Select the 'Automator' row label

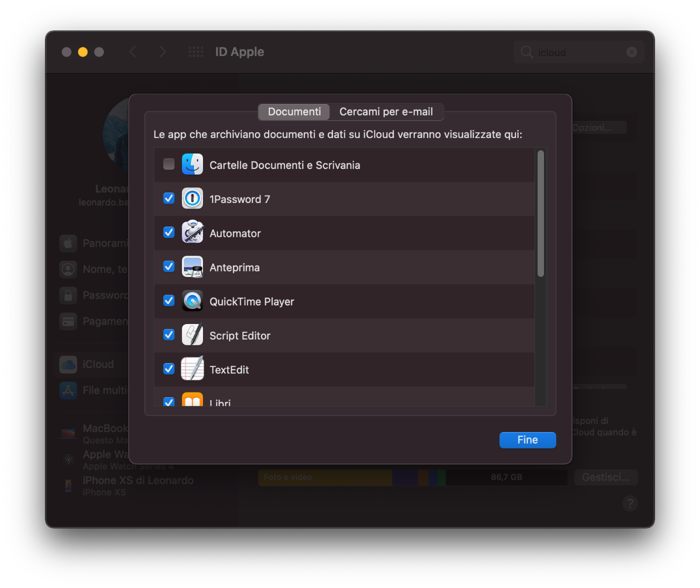click(x=235, y=233)
